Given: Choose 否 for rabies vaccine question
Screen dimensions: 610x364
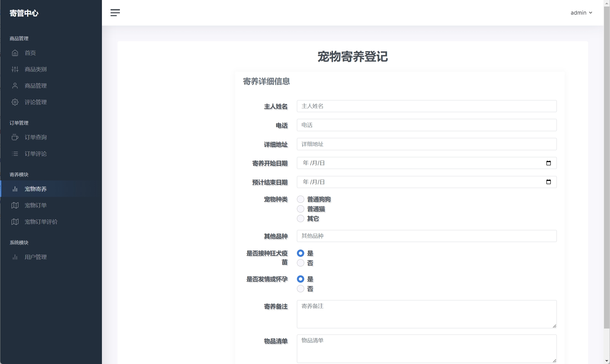Looking at the screenshot, I should click(301, 263).
